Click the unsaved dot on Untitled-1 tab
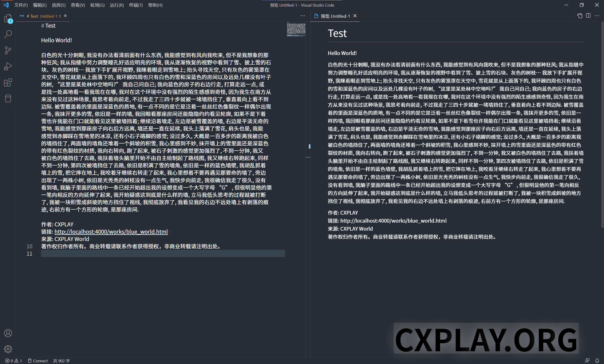This screenshot has width=604, height=364. click(x=65, y=16)
